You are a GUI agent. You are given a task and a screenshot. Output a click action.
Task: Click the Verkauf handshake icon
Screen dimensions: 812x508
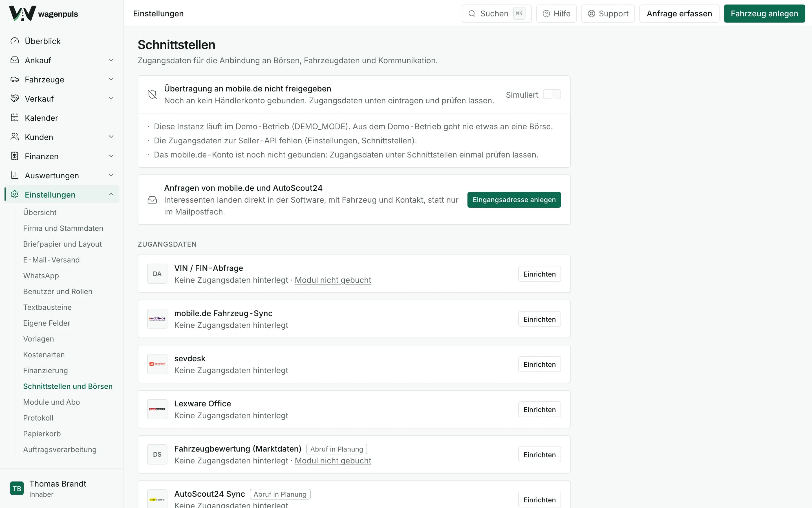tap(15, 98)
